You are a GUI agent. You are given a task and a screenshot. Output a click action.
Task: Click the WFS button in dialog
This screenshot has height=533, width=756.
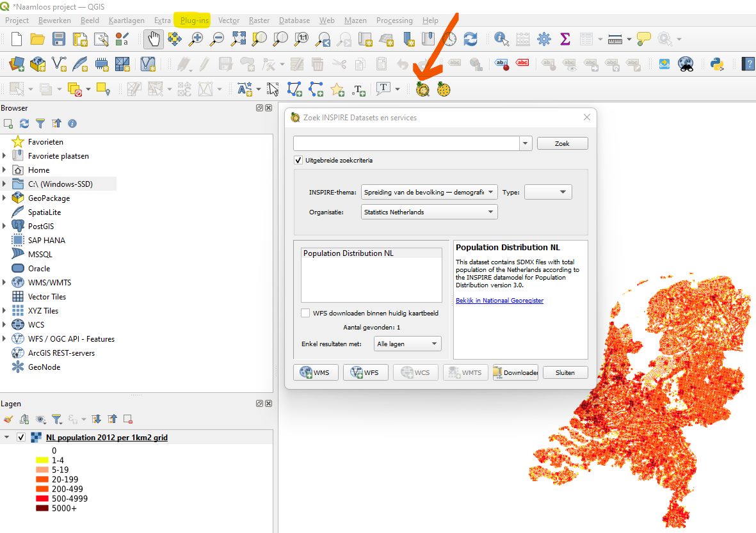(x=366, y=372)
